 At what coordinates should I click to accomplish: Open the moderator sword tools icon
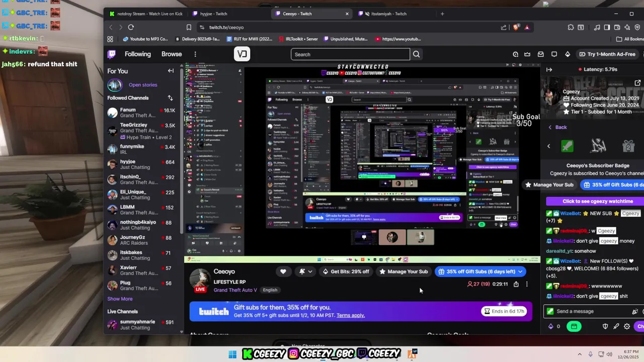(616, 326)
